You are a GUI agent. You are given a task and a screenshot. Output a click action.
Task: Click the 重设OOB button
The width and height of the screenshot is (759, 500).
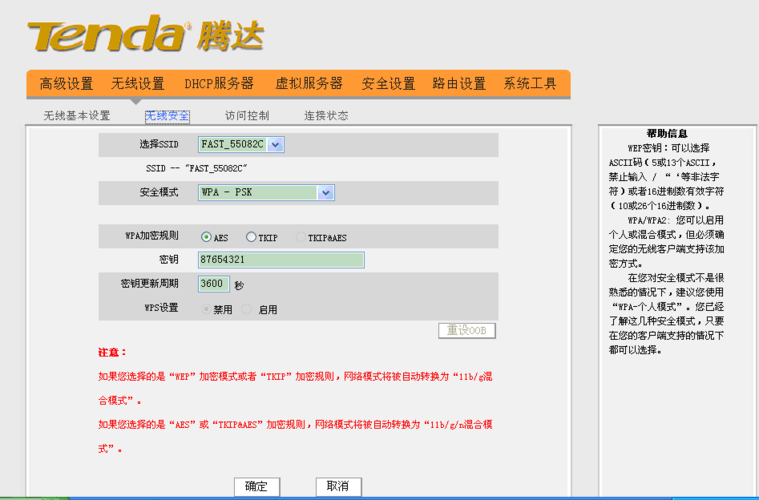467,331
